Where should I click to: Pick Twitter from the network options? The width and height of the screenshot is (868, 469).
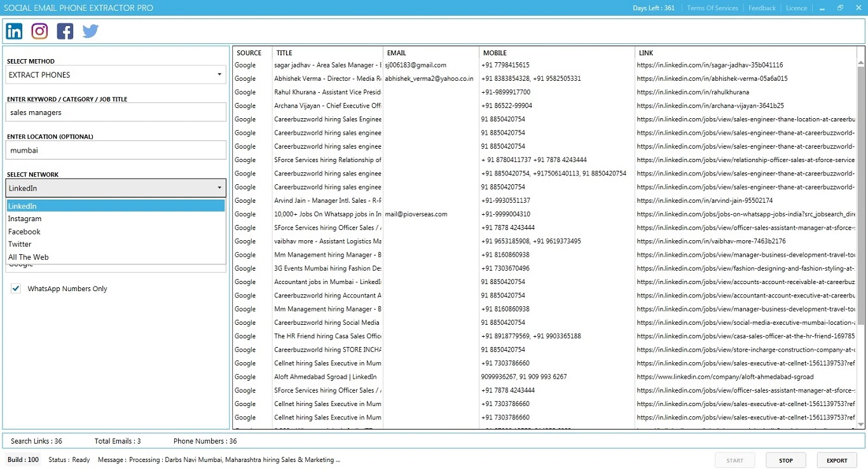pyautogui.click(x=20, y=244)
